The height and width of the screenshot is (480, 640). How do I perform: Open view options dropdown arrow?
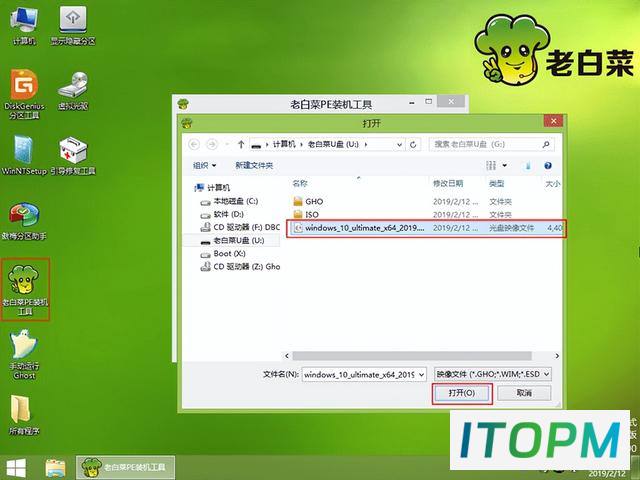tap(505, 165)
